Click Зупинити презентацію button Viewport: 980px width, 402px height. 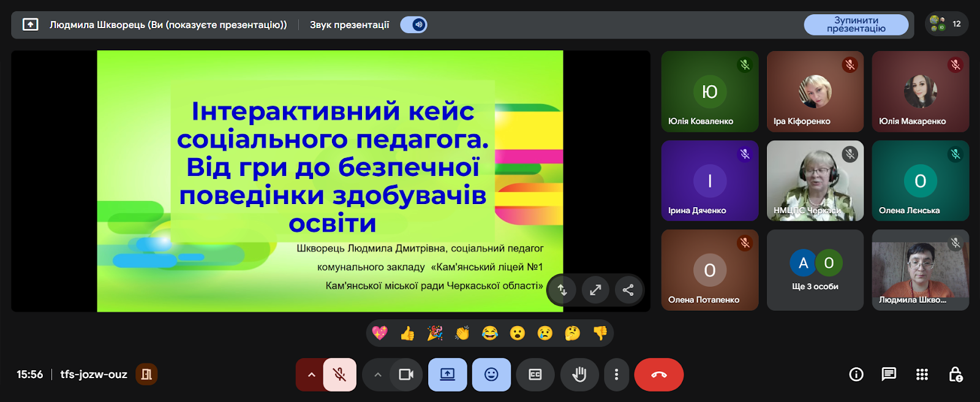coord(856,25)
